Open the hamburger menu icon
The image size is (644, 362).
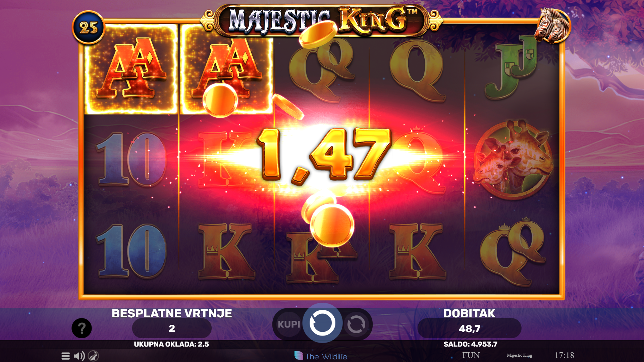click(x=65, y=356)
